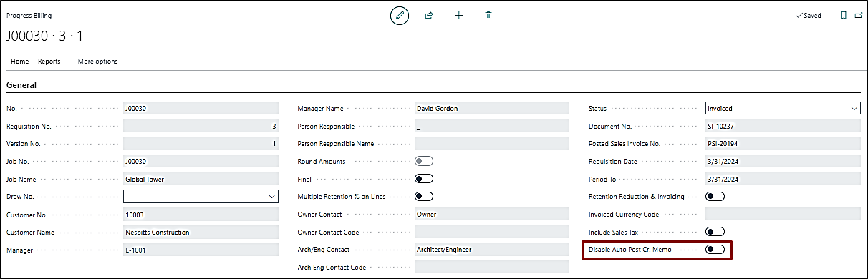Click Arch Eng Contact Code field
Image resolution: width=868 pixels, height=279 pixels.
492,267
